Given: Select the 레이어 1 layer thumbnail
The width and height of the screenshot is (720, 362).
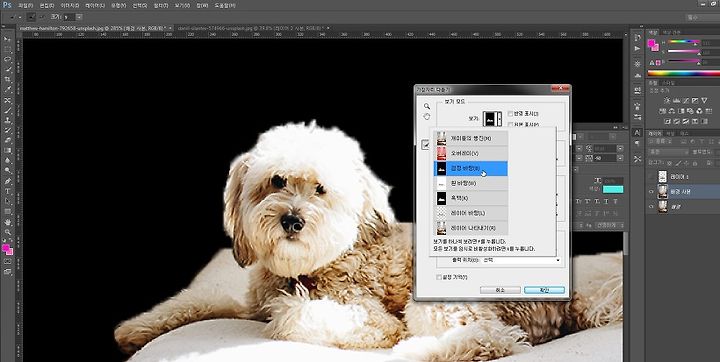Looking at the screenshot, I should (x=662, y=177).
